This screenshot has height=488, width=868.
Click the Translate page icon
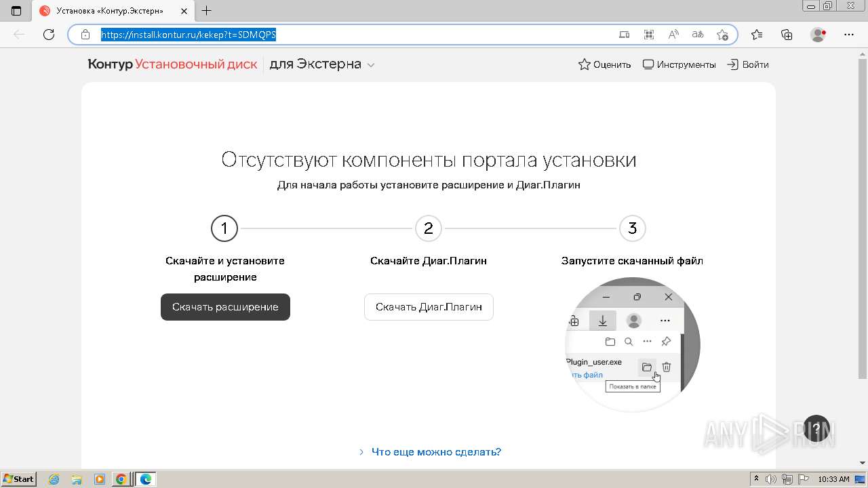pyautogui.click(x=698, y=35)
